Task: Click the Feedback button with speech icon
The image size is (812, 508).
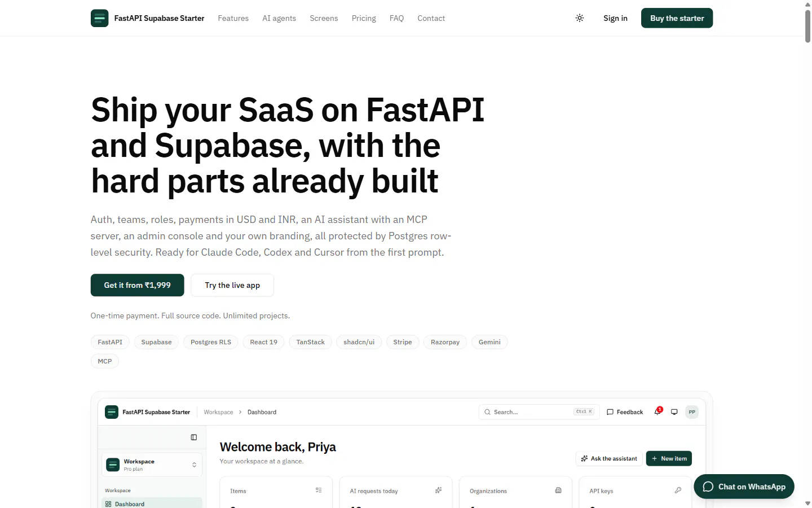Action: pos(625,412)
